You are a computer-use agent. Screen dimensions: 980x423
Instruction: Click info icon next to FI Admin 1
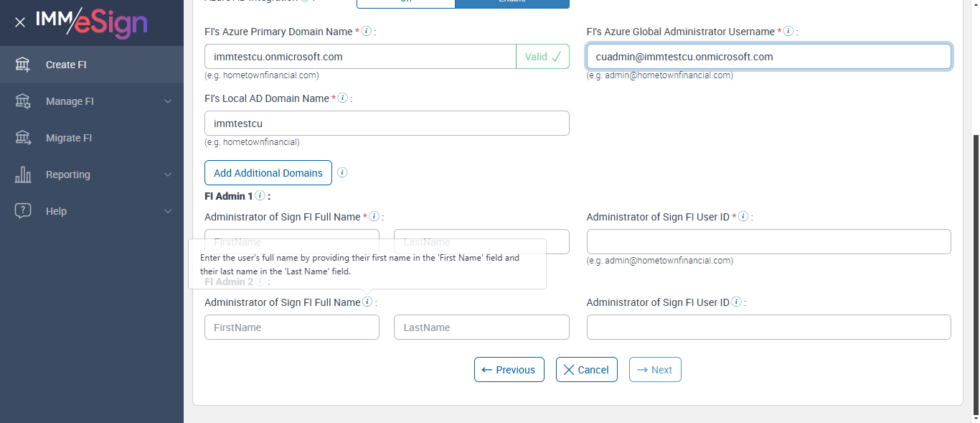click(x=260, y=195)
